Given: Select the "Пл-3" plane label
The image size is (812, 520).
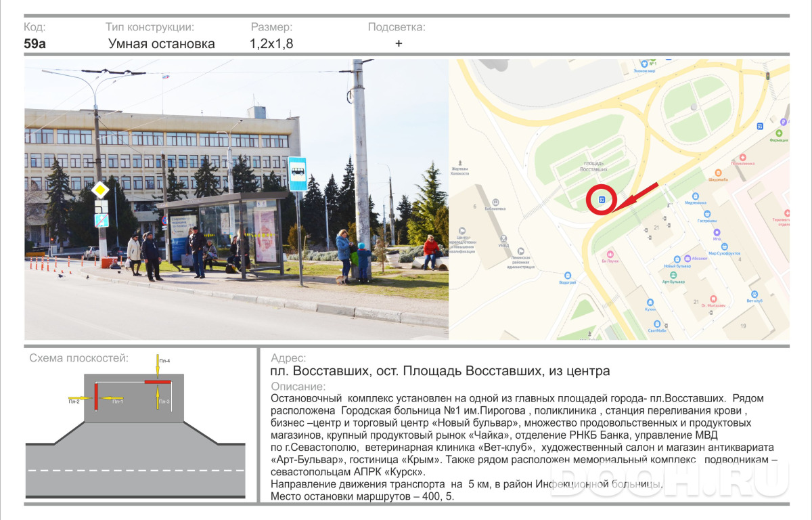Looking at the screenshot, I should pyautogui.click(x=164, y=402).
